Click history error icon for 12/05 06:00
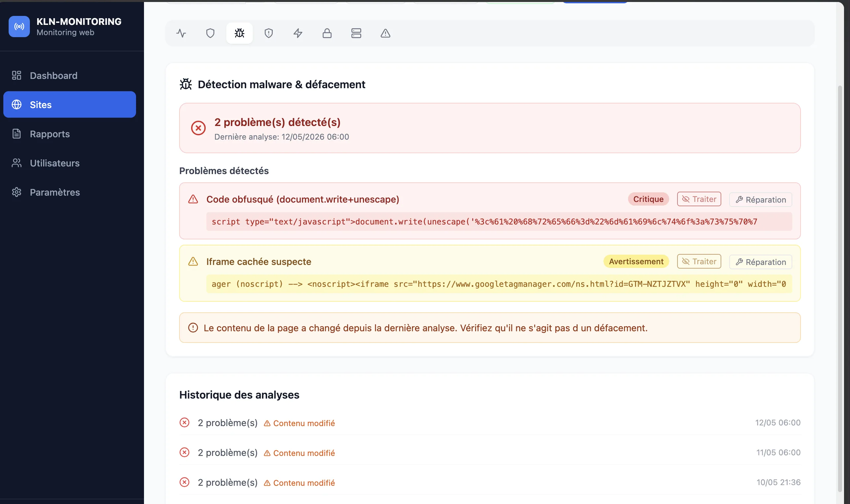 tap(184, 422)
